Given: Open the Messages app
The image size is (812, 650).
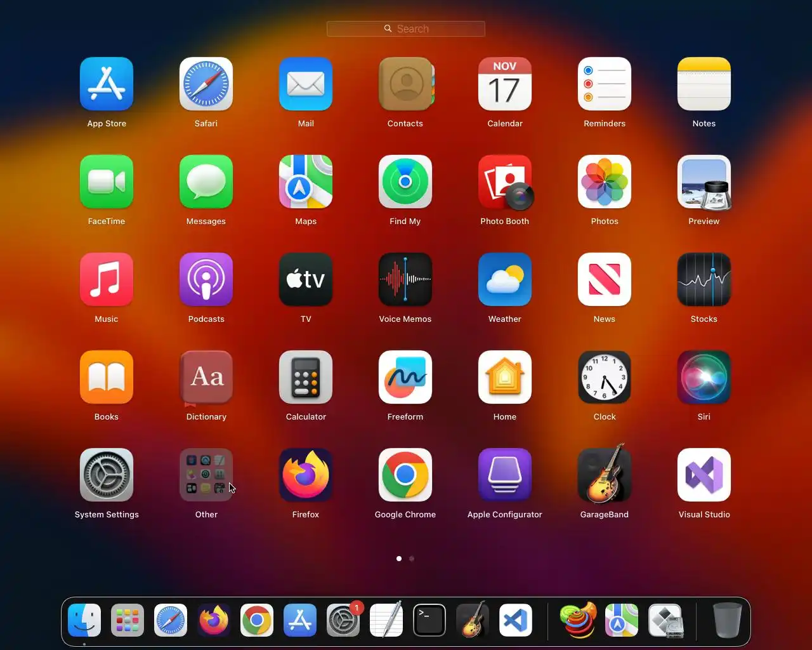Looking at the screenshot, I should [206, 182].
